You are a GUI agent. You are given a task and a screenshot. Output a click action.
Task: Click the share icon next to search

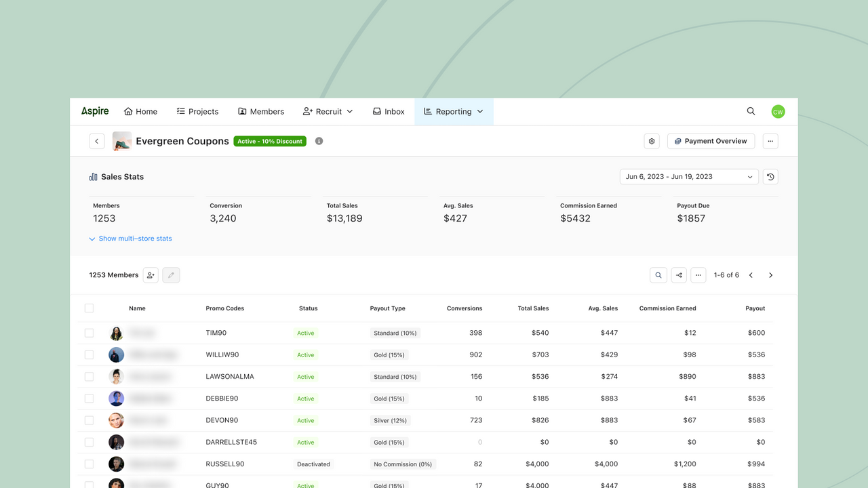(678, 275)
